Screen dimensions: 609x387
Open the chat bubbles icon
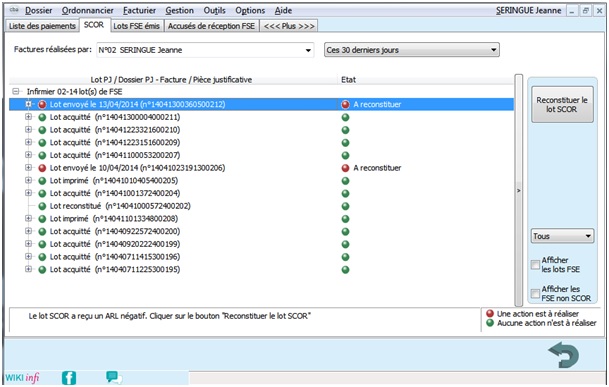click(114, 377)
